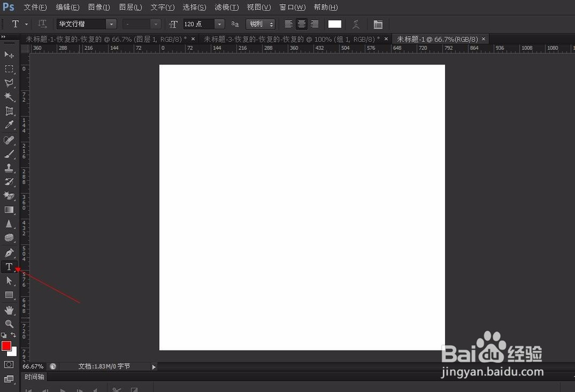The height and width of the screenshot is (392, 575).
Task: Select the Brush tool
Action: click(9, 154)
